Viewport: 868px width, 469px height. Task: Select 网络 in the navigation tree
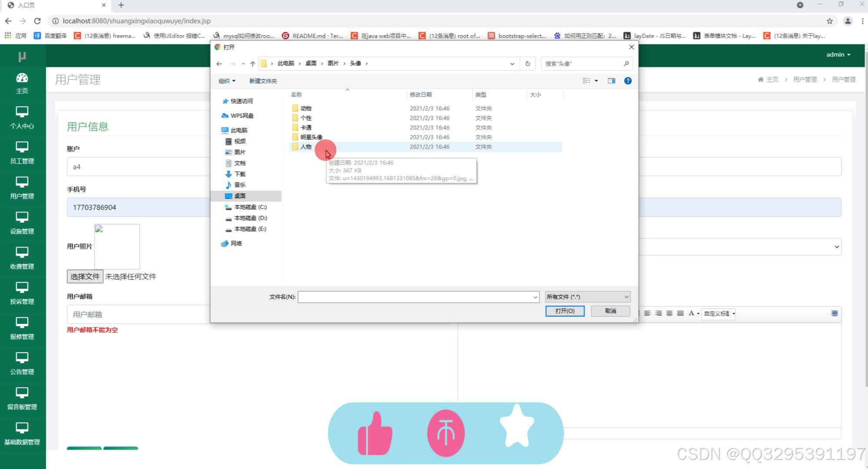(232, 244)
